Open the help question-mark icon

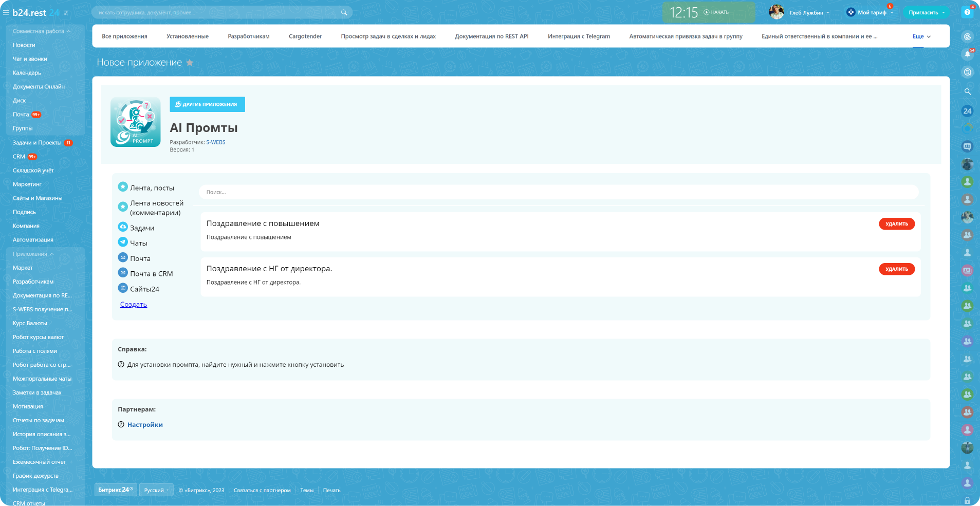tap(967, 12)
